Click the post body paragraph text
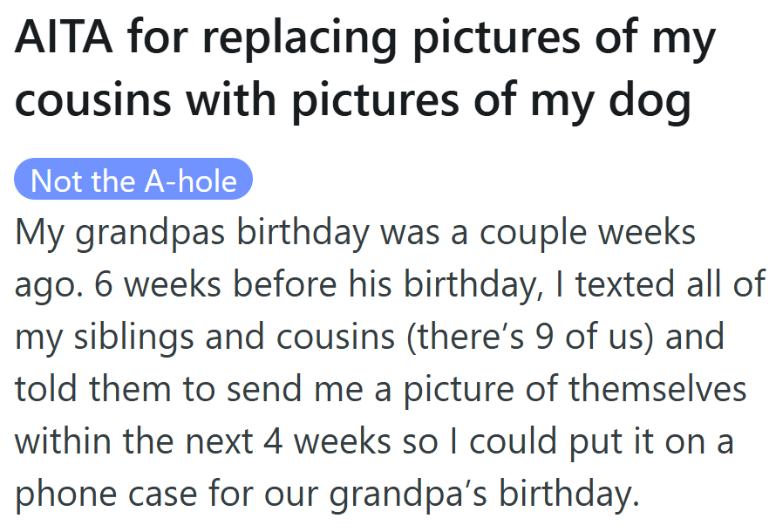The height and width of the screenshot is (532, 776). pyautogui.click(x=384, y=366)
